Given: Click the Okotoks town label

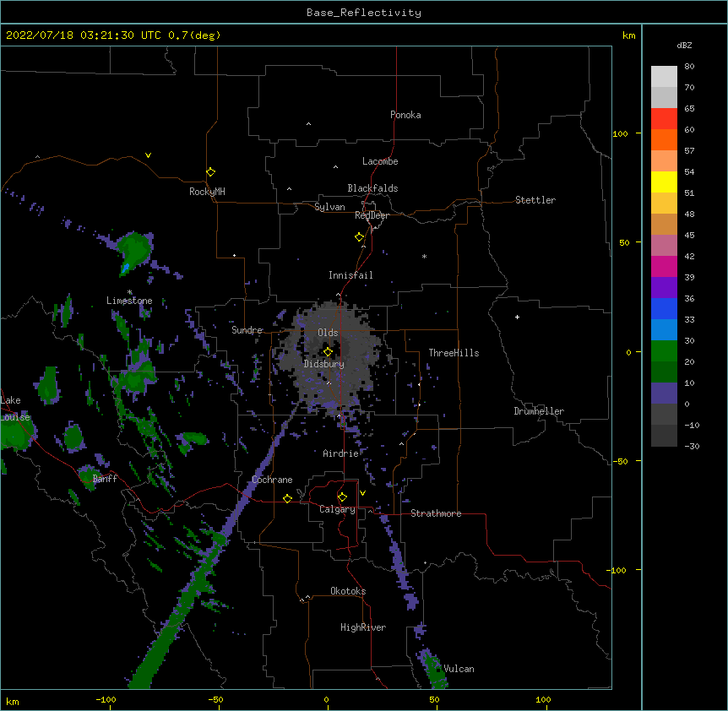Looking at the screenshot, I should (348, 591).
